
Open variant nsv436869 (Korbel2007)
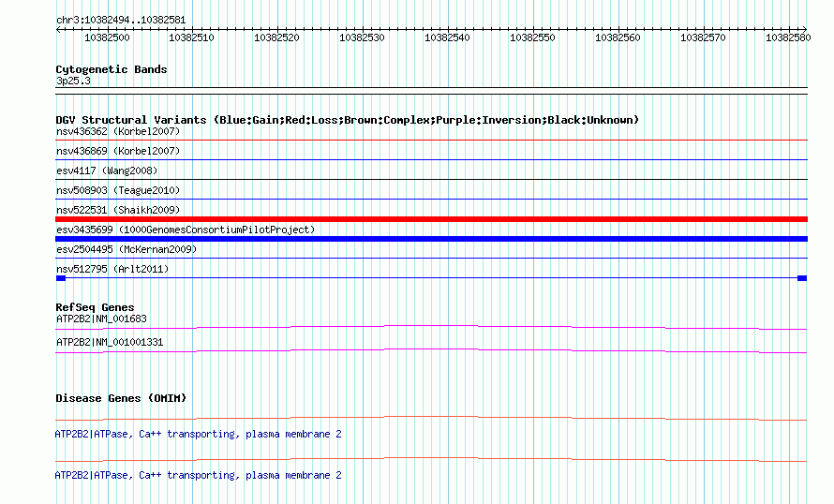(118, 151)
